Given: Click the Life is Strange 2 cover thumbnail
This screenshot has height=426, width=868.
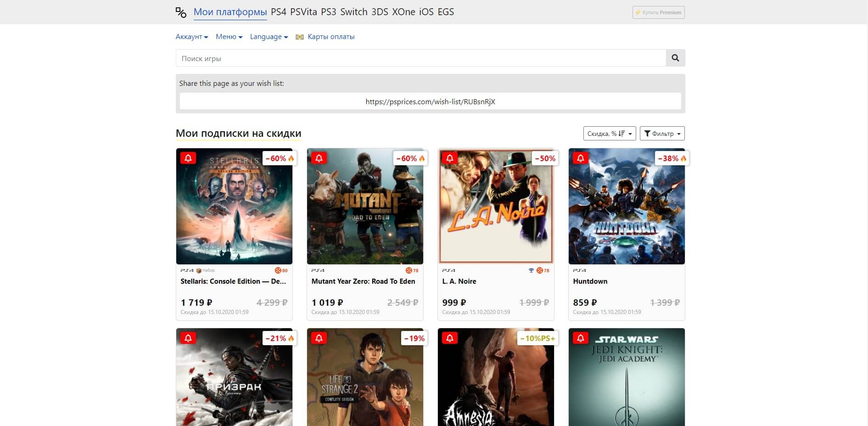Looking at the screenshot, I should point(365,377).
